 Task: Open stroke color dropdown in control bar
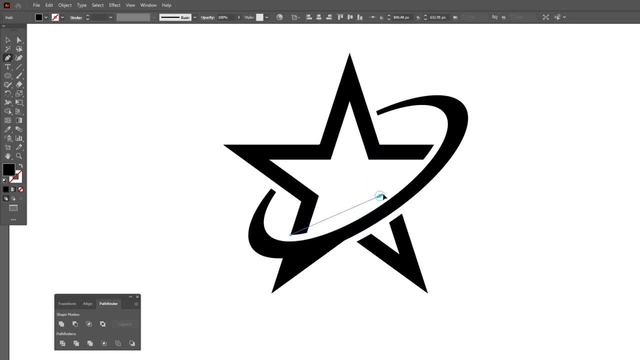coord(62,18)
